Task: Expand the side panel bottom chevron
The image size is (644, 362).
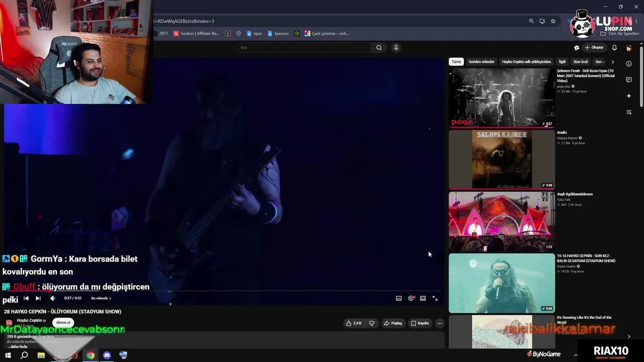Action: pos(629,337)
